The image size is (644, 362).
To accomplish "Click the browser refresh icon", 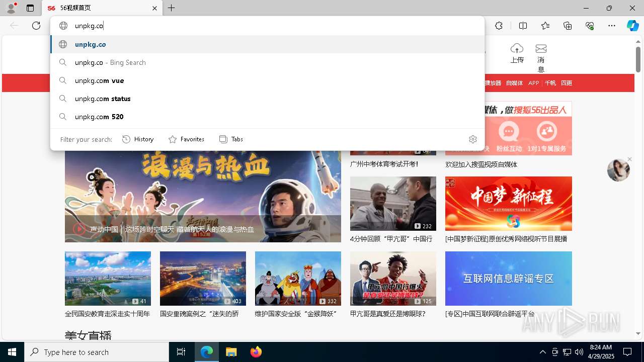I will point(36,26).
